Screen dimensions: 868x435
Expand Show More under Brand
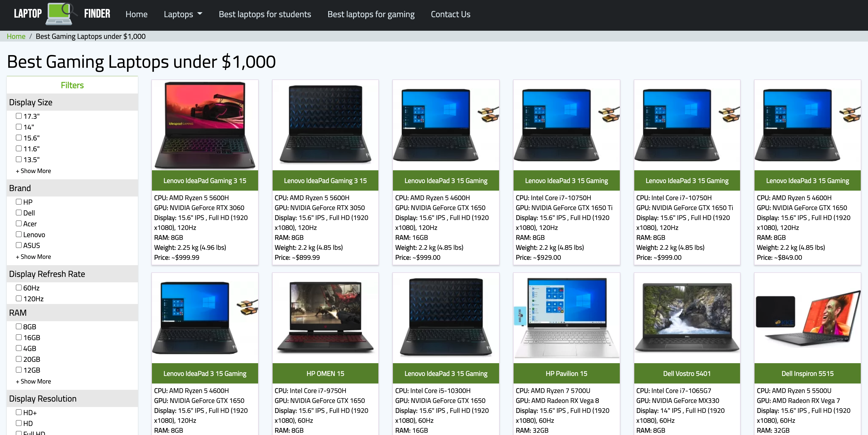pyautogui.click(x=33, y=257)
